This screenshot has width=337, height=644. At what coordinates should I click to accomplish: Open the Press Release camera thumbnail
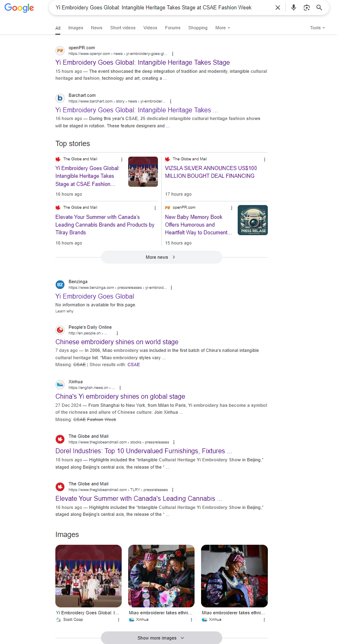point(252,220)
